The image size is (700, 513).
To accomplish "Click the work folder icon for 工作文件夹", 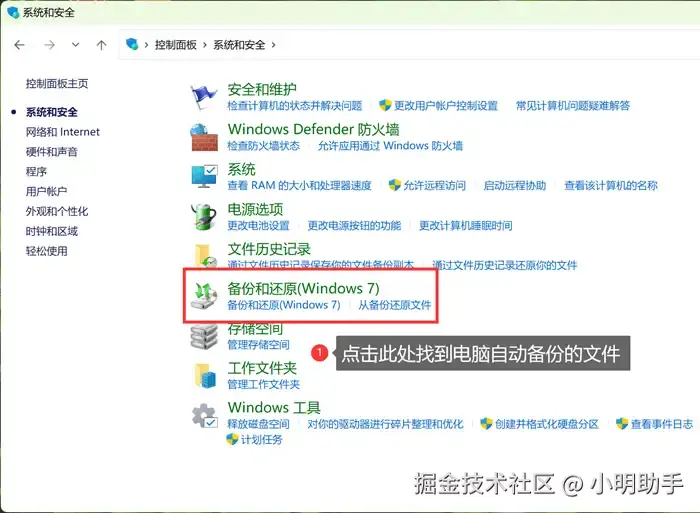I will coord(205,375).
